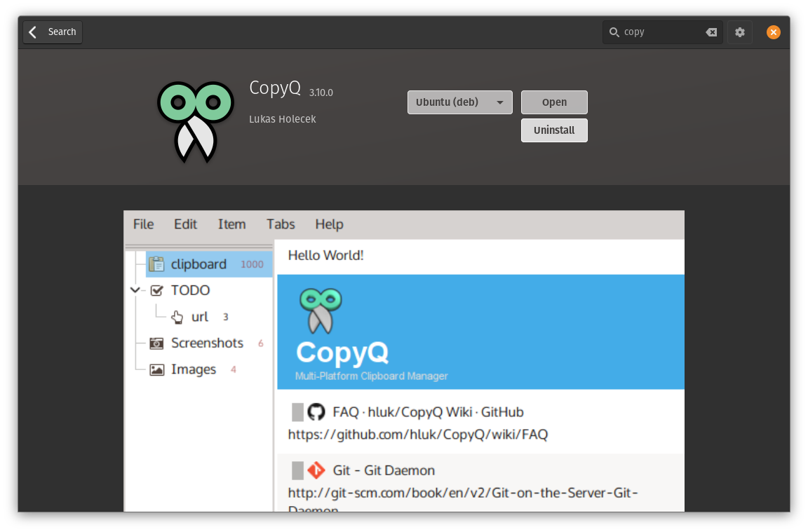Open the File menu in the screenshot
This screenshot has width=808, height=532.
click(143, 224)
